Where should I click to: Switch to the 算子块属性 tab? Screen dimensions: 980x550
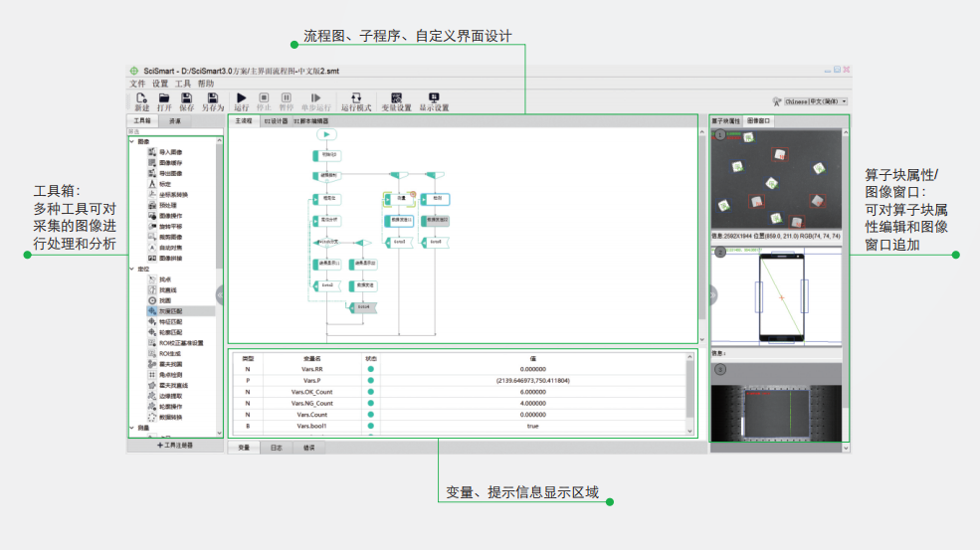725,120
